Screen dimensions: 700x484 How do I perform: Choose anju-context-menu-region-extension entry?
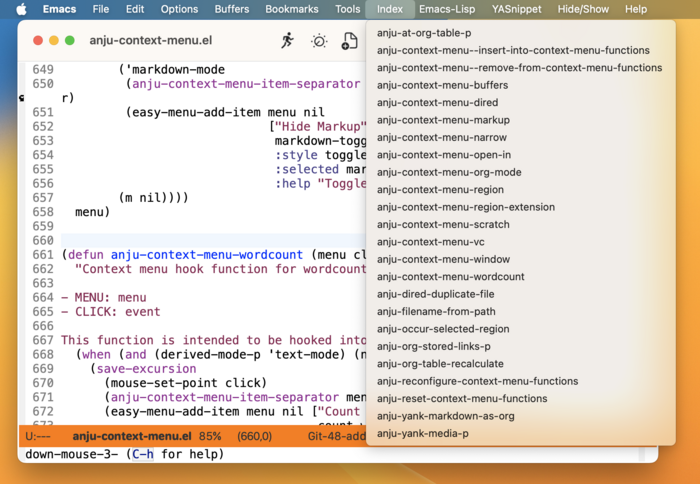tap(521, 207)
